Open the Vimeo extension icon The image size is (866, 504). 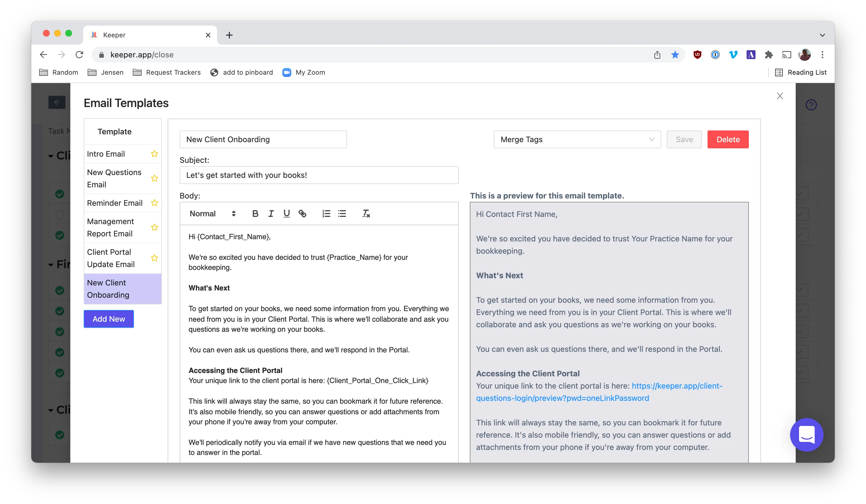coord(733,55)
